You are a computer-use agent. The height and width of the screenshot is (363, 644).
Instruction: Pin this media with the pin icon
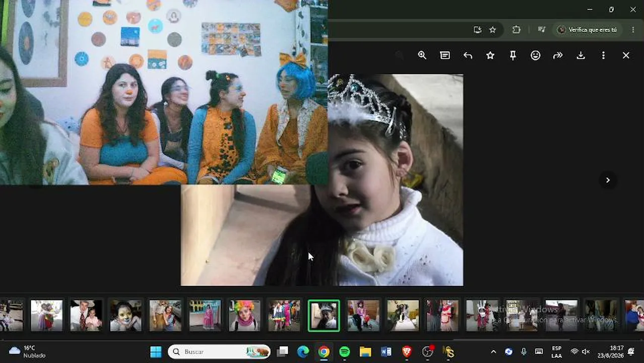[x=513, y=55]
